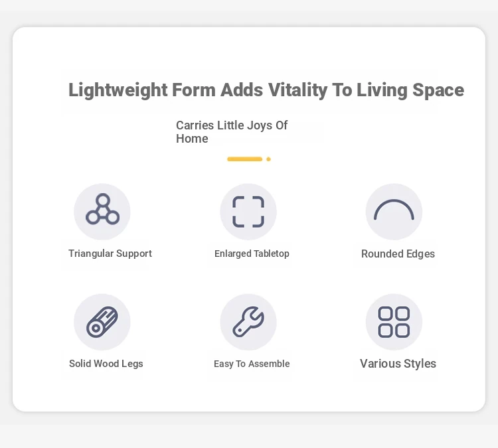498x448 pixels.
Task: Click the Triangular Support label
Action: point(110,254)
